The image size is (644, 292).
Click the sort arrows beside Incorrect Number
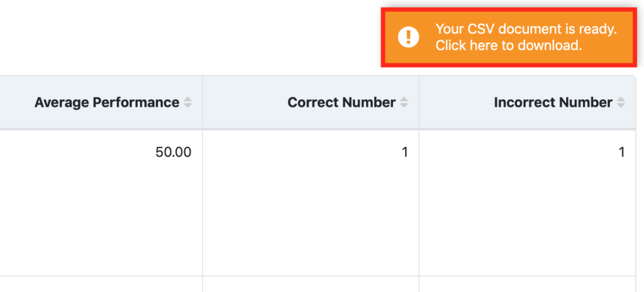[x=621, y=102]
